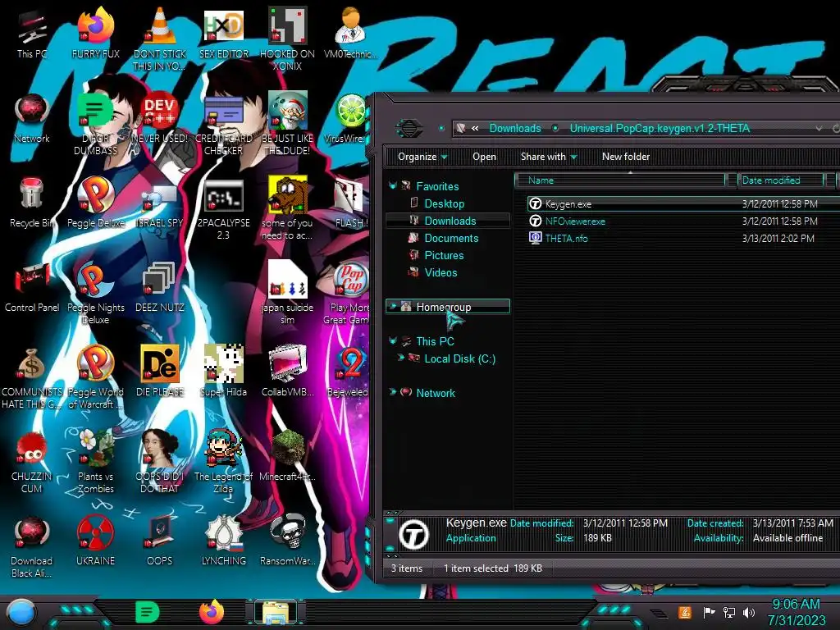The image size is (840, 630).
Task: Open Videos in navigation pane
Action: (x=441, y=272)
